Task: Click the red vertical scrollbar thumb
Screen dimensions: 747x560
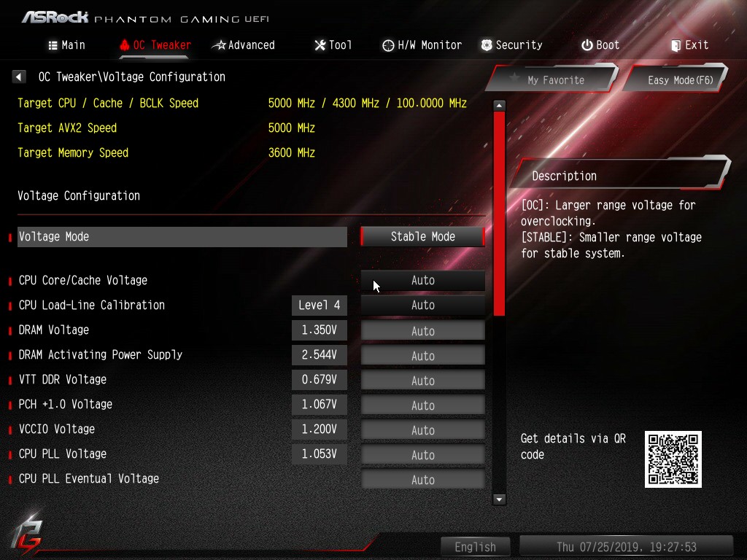Action: click(x=499, y=214)
